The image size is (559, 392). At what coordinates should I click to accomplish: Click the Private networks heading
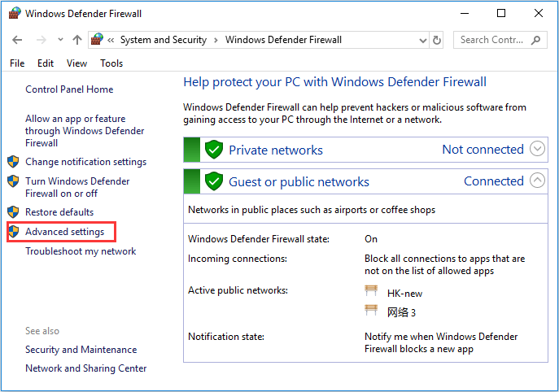(276, 150)
